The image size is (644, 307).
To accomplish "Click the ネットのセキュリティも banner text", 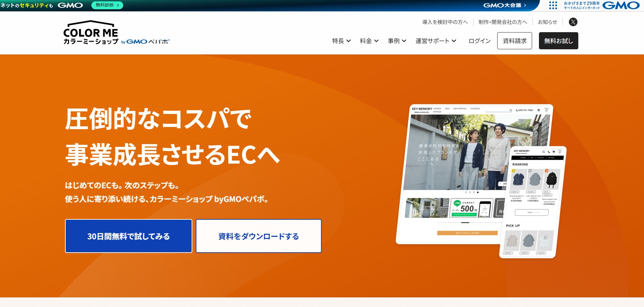I will pyautogui.click(x=27, y=5).
